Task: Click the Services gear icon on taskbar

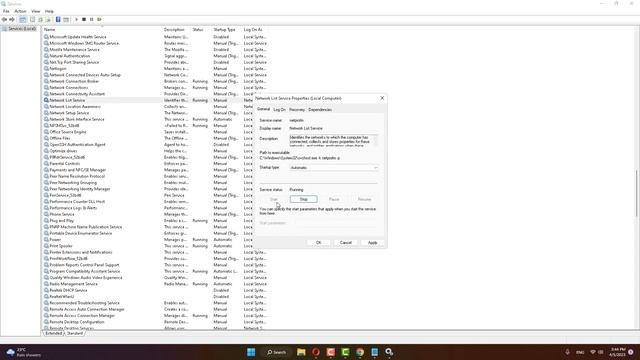Action: pos(389,352)
